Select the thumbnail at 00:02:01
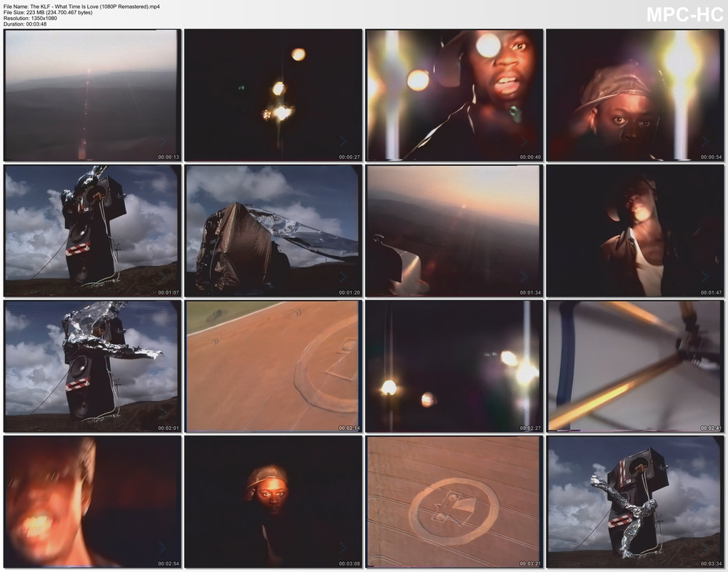 92,366
